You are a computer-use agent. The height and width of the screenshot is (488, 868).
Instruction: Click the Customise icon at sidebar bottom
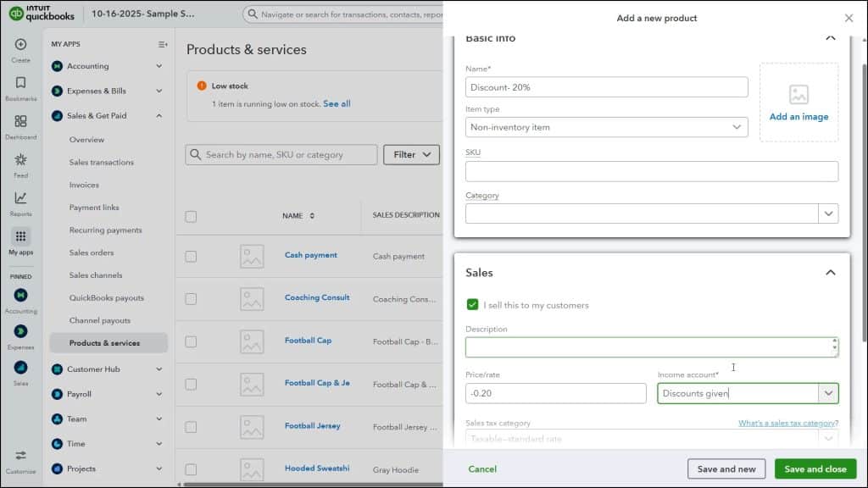coord(19,456)
